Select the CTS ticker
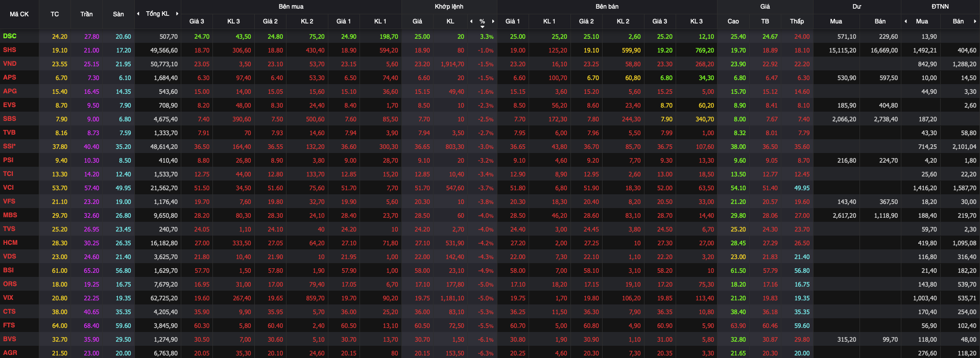This screenshot has width=980, height=358. (9, 312)
